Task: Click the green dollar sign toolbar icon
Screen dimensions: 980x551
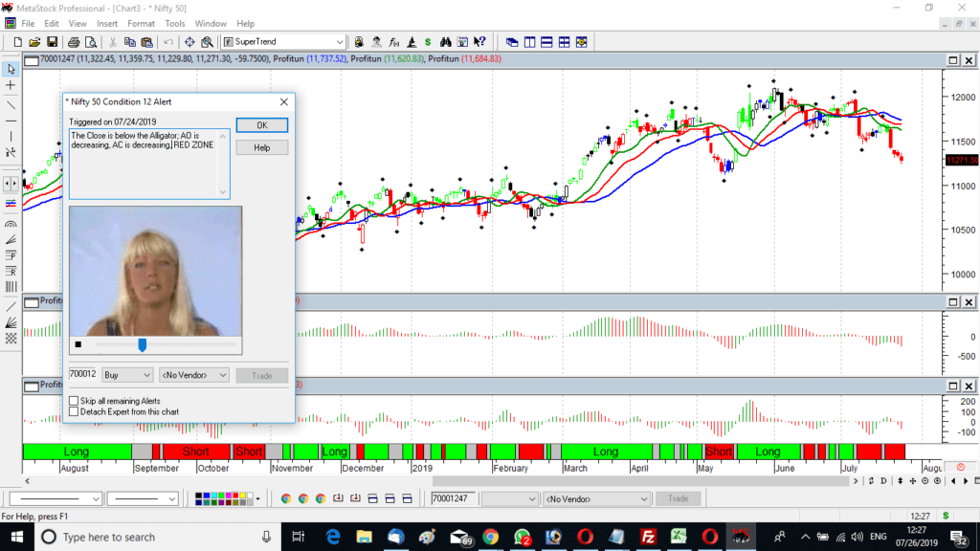Action: [428, 42]
